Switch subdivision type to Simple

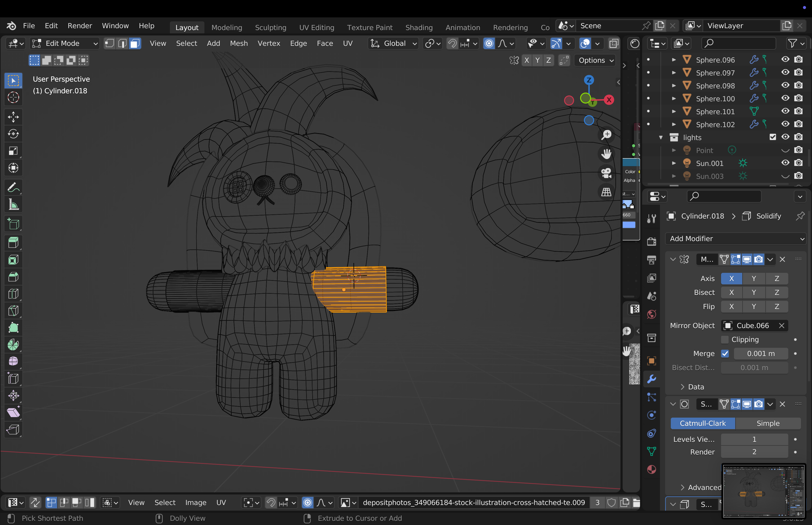coord(768,423)
